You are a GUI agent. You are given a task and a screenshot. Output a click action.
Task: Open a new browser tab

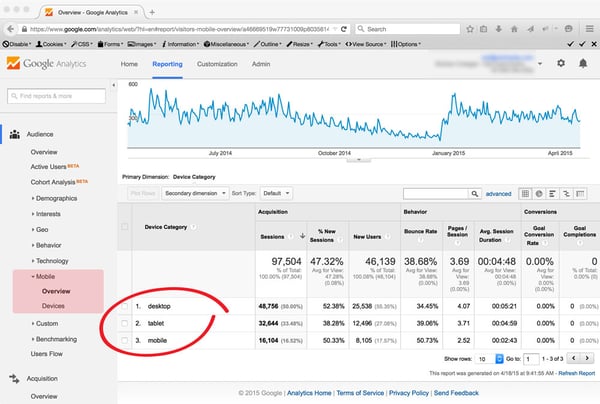pyautogui.click(x=152, y=12)
